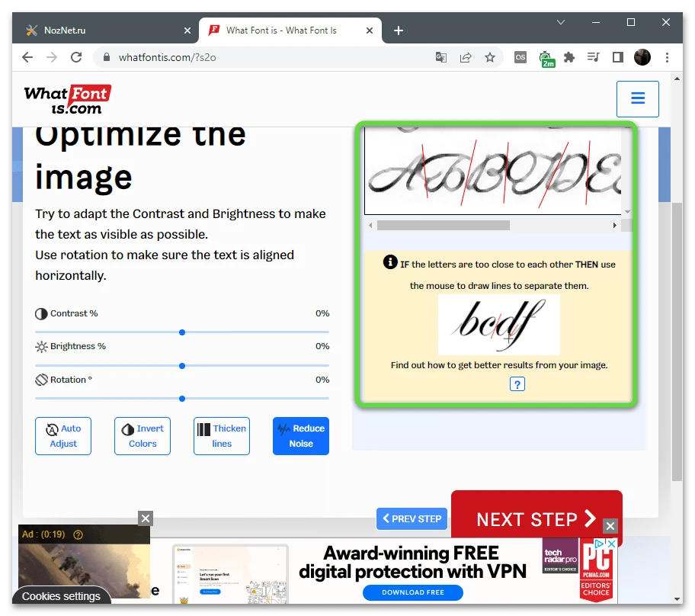
Task: Toggle the Reduce Noise option
Action: pos(300,436)
